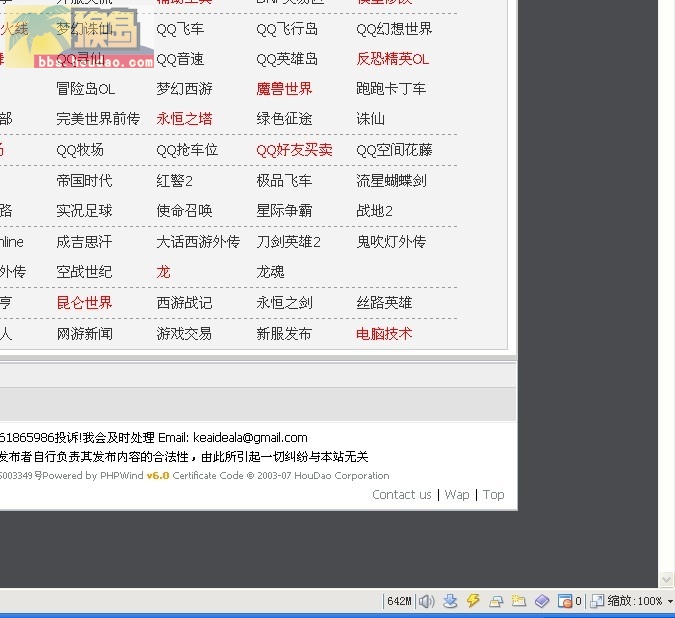Open the 红警2 forum link

pyautogui.click(x=174, y=180)
